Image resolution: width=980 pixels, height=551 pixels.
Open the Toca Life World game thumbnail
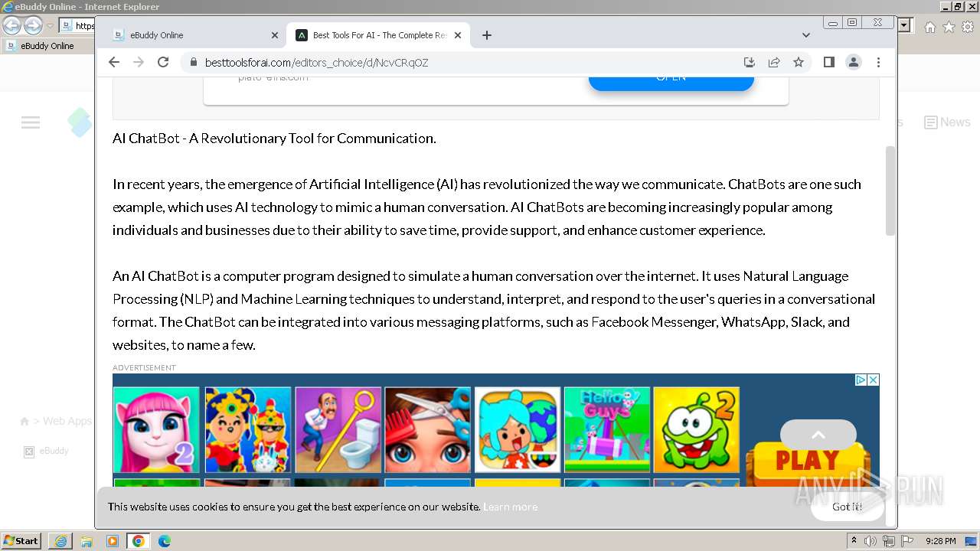point(518,429)
